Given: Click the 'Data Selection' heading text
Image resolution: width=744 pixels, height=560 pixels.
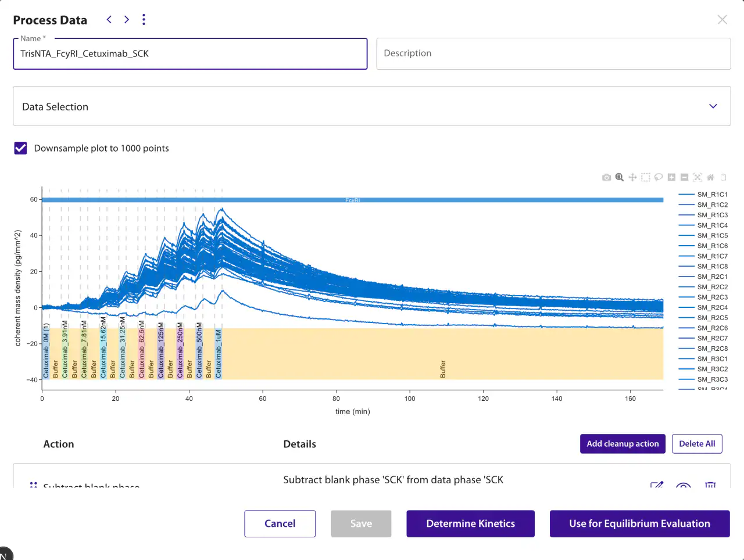Looking at the screenshot, I should point(55,107).
